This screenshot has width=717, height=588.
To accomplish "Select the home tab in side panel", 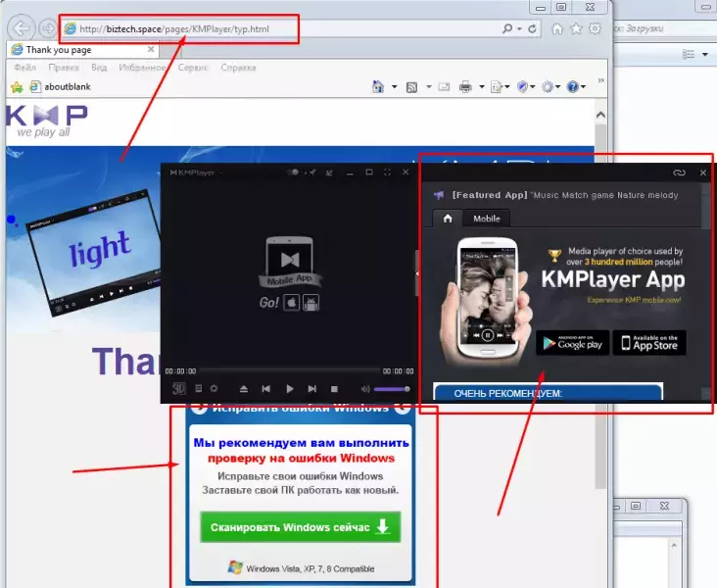I will tap(448, 219).
